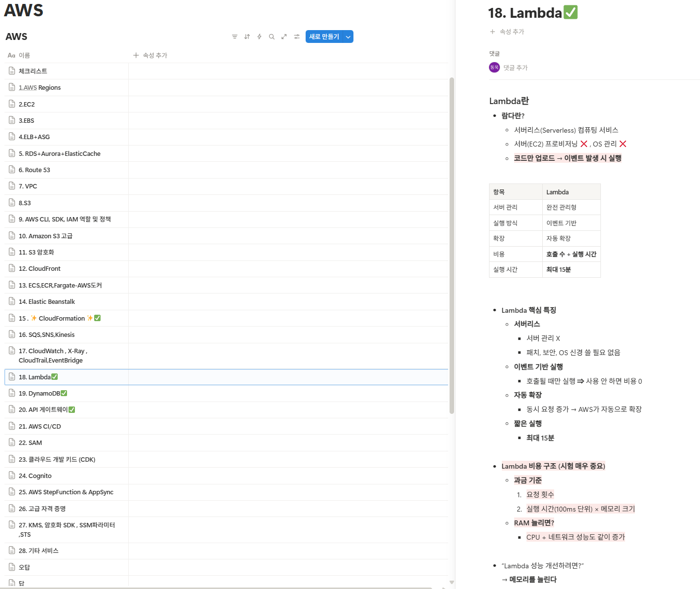This screenshot has height=589, width=700.
Task: Click table header cell 항목
Action: point(516,192)
